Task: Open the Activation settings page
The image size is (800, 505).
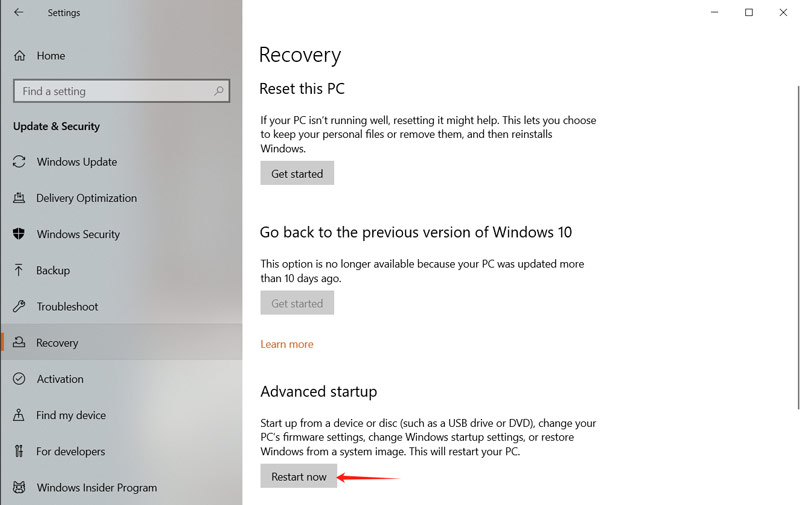Action: [x=60, y=379]
